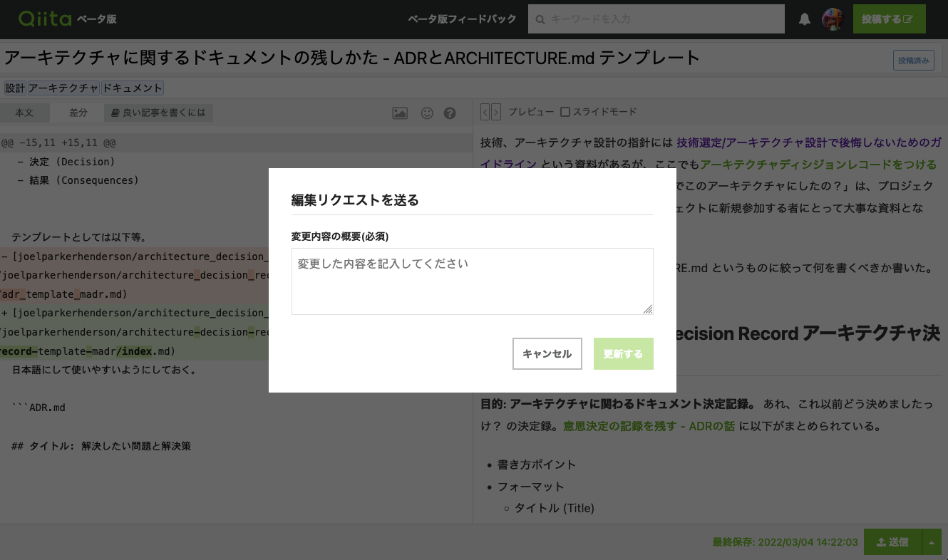Open the emoji picker icon
948x560 pixels.
427,113
